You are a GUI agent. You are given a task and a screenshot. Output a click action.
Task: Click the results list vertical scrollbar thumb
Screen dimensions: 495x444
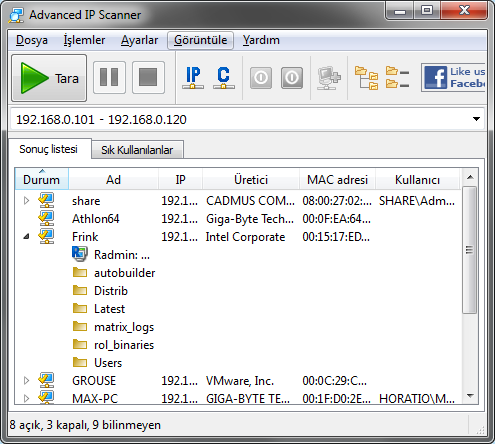(x=470, y=250)
